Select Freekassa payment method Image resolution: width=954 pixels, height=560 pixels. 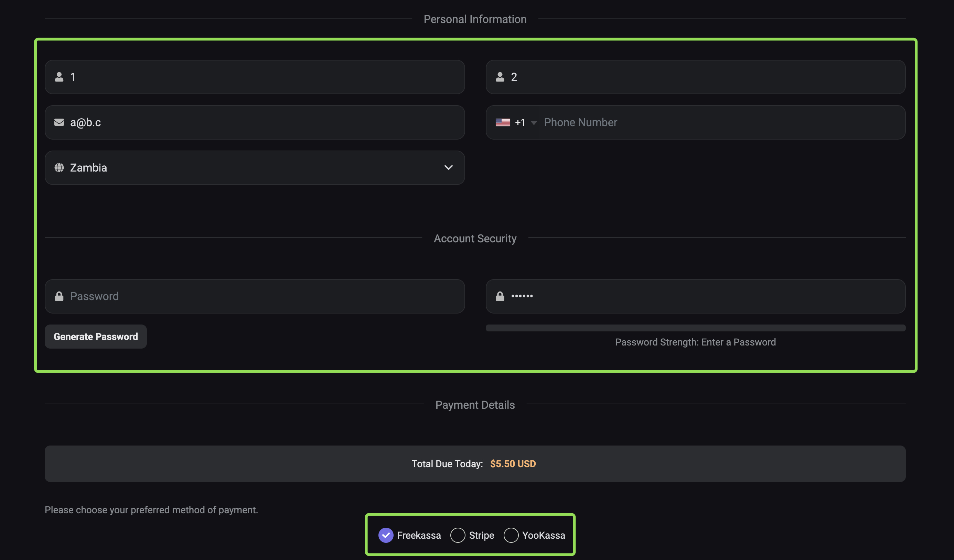[x=386, y=535]
